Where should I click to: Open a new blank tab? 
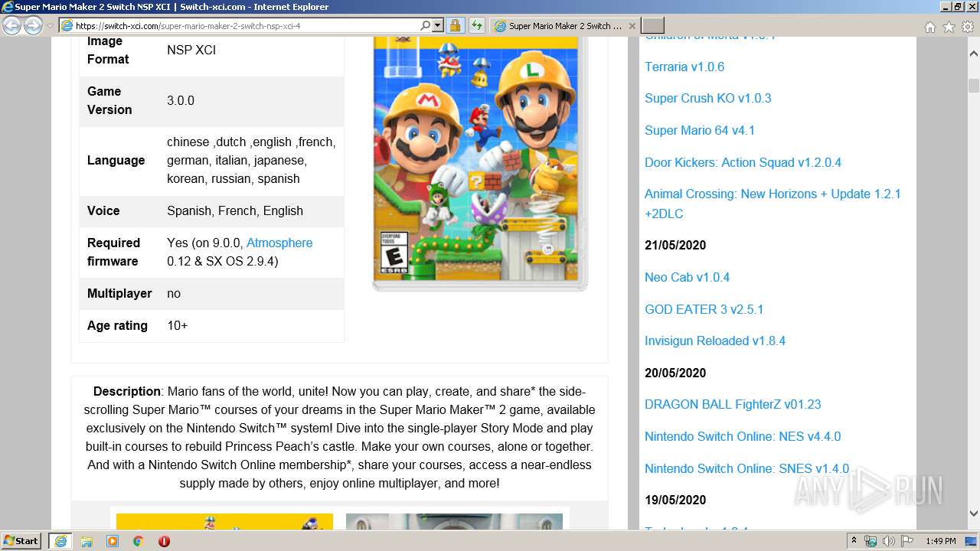pos(652,26)
